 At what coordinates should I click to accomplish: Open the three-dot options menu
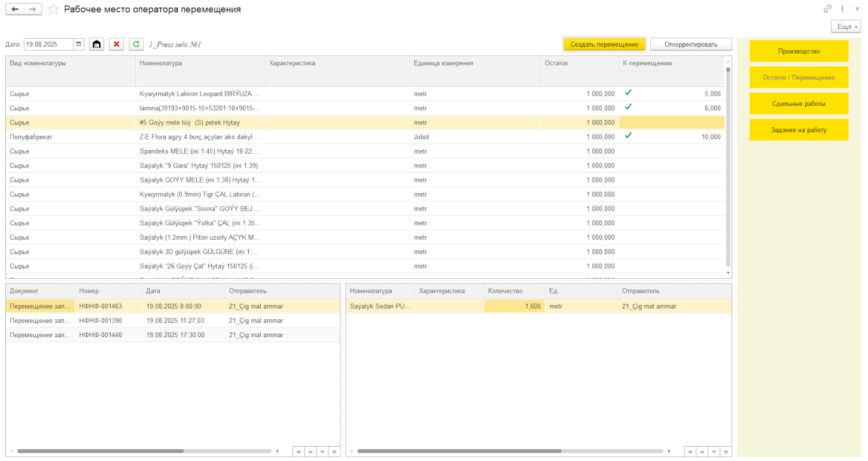click(843, 9)
